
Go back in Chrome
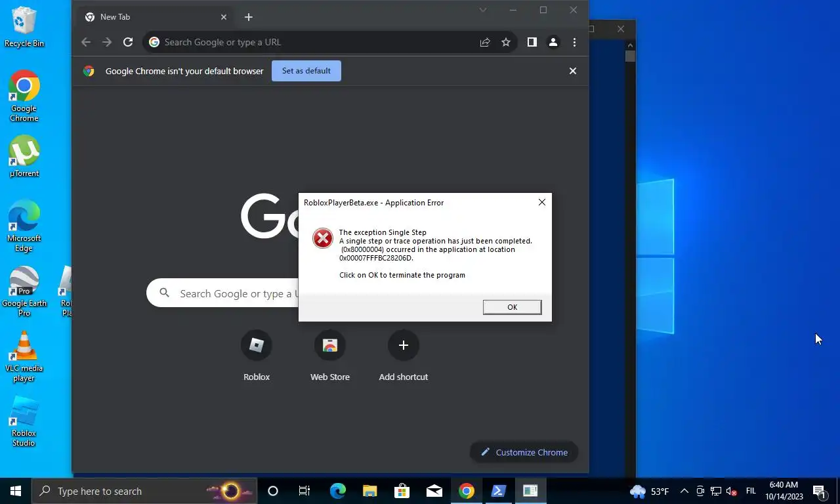click(86, 42)
